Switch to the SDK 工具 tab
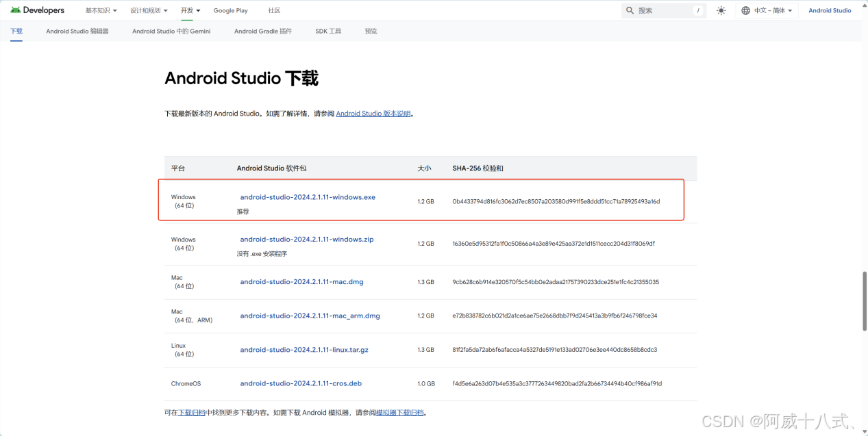The image size is (868, 436). (327, 31)
